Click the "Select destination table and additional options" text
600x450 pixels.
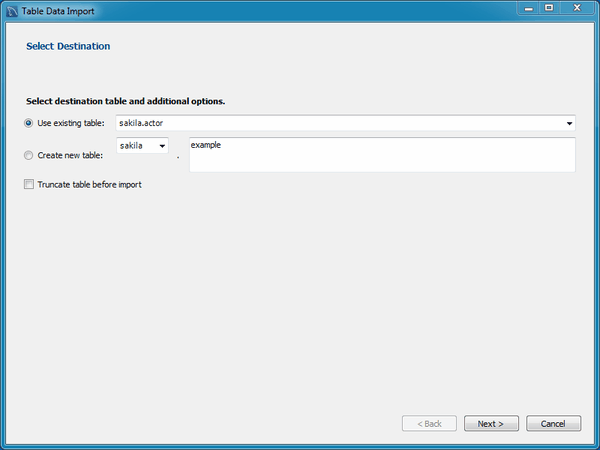pos(125,101)
